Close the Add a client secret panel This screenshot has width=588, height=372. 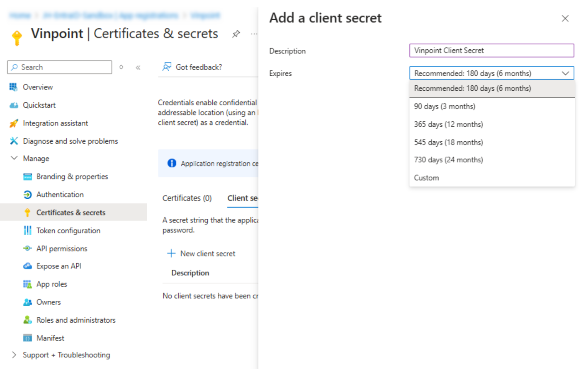click(x=565, y=18)
